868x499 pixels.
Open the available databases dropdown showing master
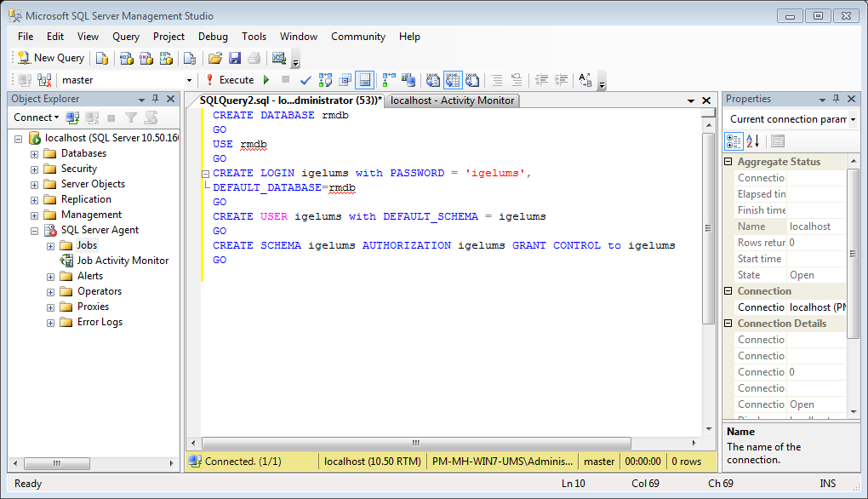pyautogui.click(x=191, y=80)
